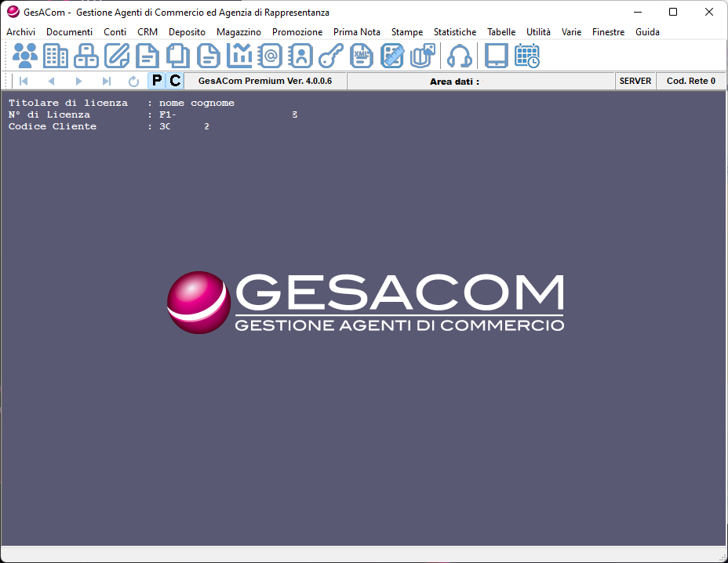Click the single document icon

click(147, 56)
